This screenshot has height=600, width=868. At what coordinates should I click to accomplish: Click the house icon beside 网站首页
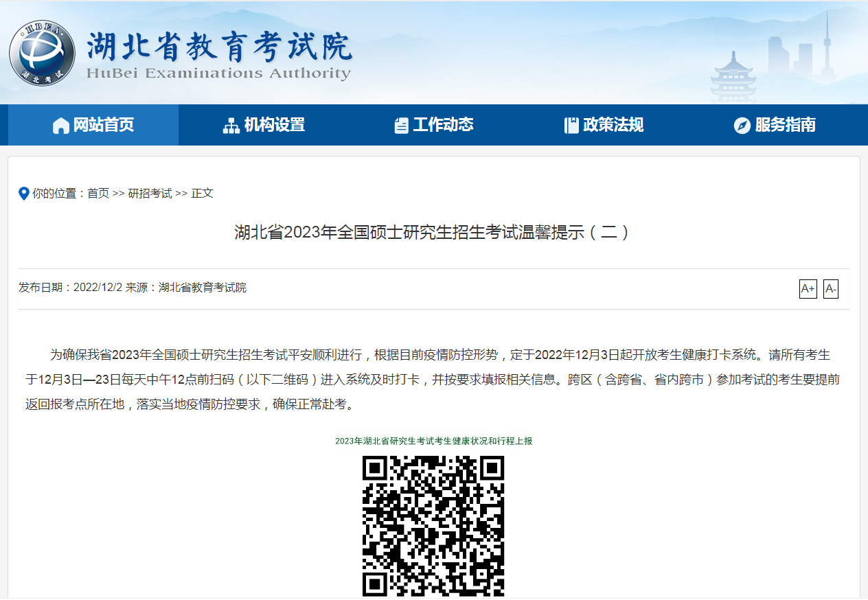point(61,126)
